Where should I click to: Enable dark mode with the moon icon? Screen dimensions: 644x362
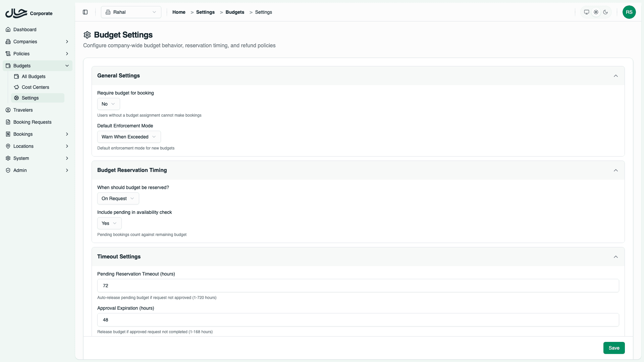point(605,12)
